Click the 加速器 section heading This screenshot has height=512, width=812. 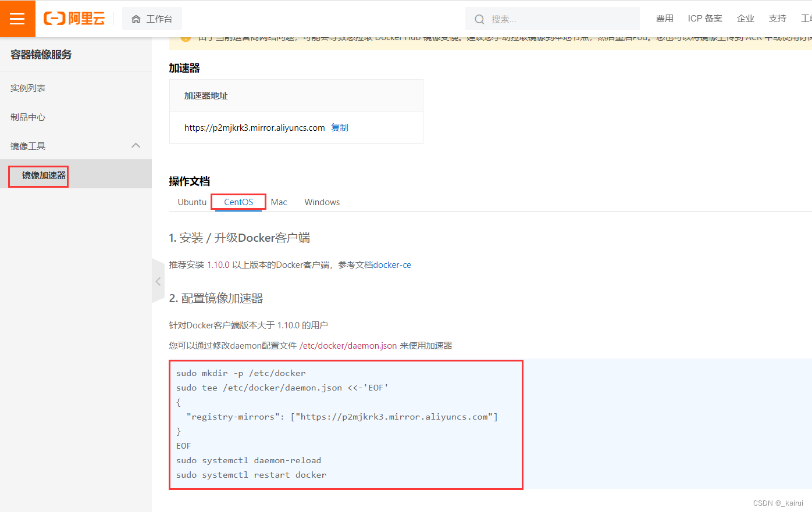click(184, 68)
